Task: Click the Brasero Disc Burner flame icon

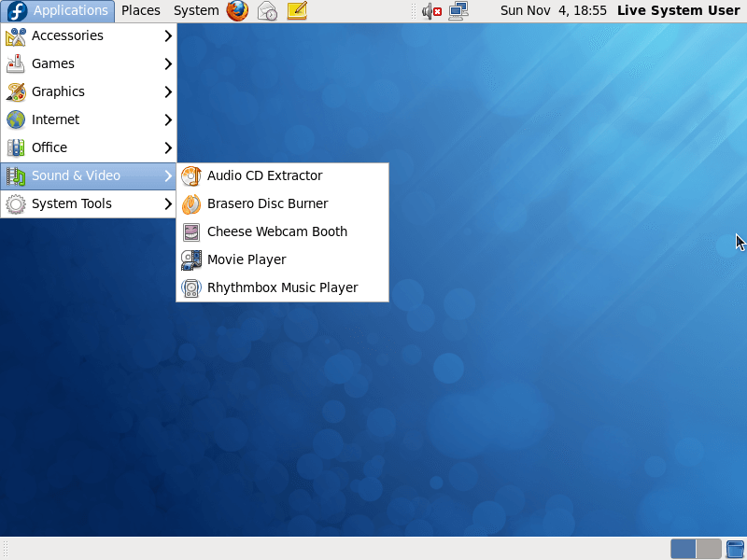Action: coord(191,204)
